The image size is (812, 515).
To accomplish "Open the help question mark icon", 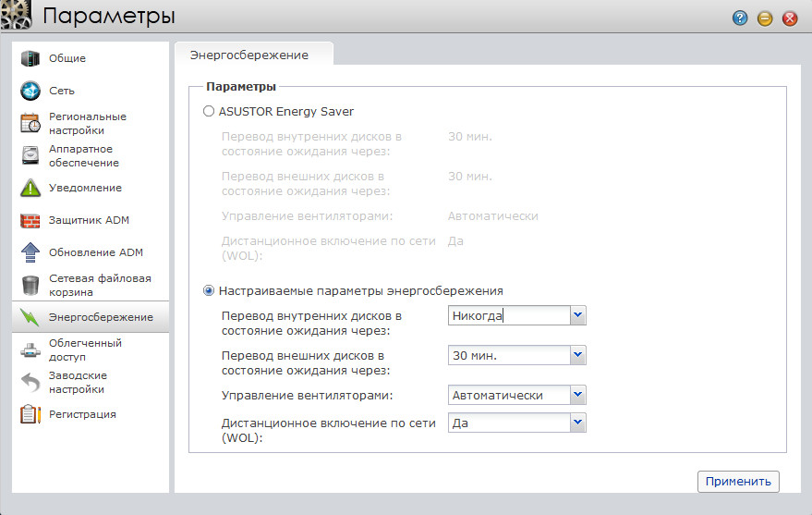I will 740,18.
